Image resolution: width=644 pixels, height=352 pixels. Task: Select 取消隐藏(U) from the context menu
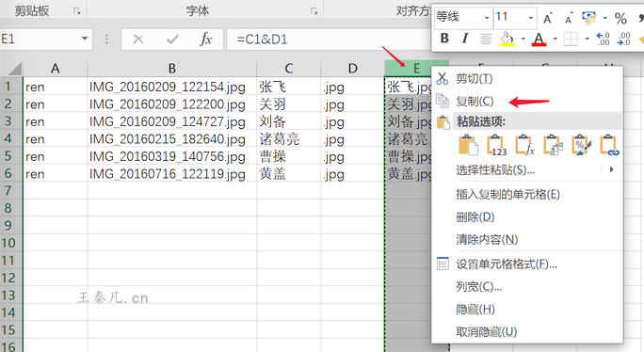coord(486,332)
